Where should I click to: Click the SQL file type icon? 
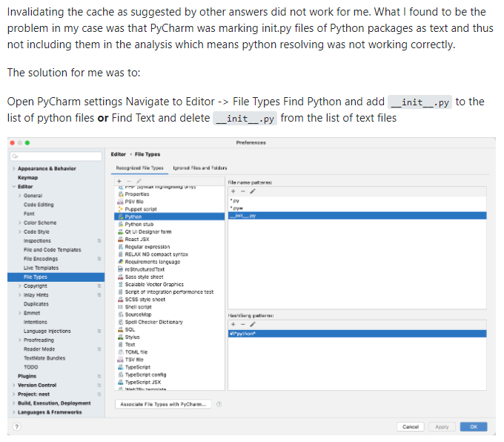(121, 329)
